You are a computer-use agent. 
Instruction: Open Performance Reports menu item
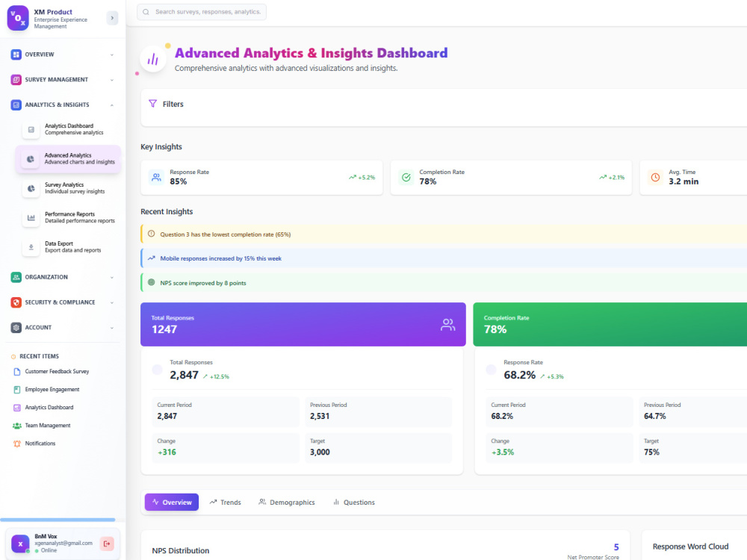67,217
